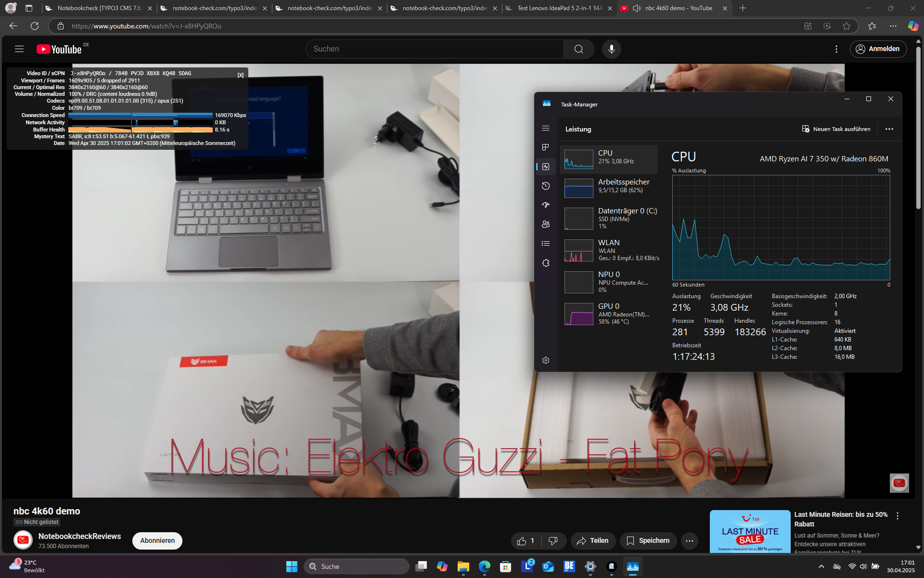Go back in browser

pyautogui.click(x=13, y=26)
